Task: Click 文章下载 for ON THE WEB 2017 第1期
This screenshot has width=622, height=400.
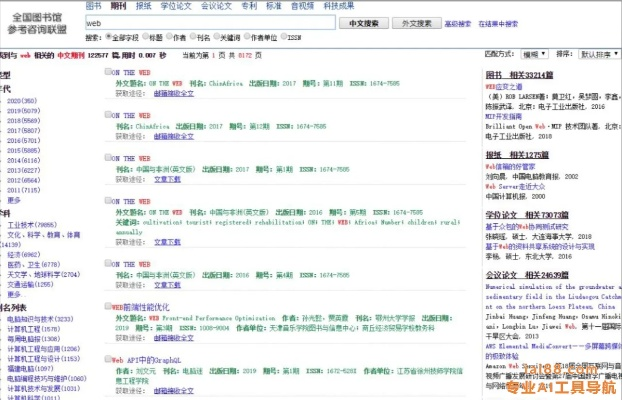Action: tap(167, 179)
